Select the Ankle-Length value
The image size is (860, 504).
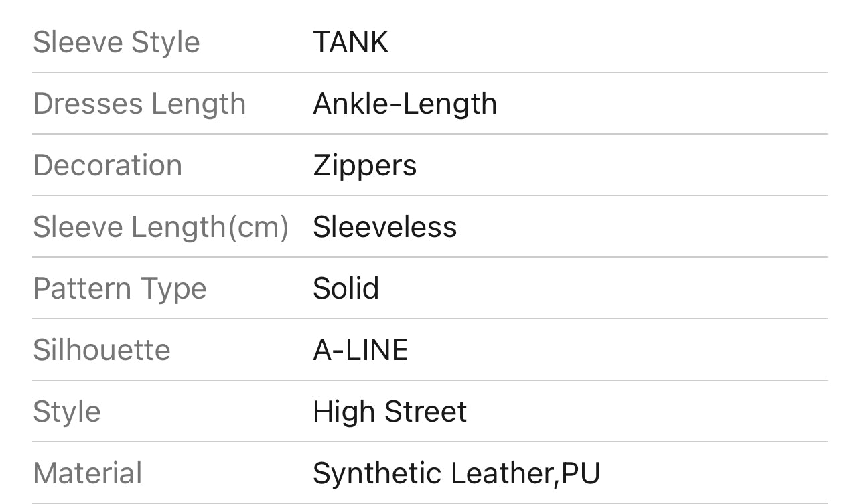tap(405, 104)
